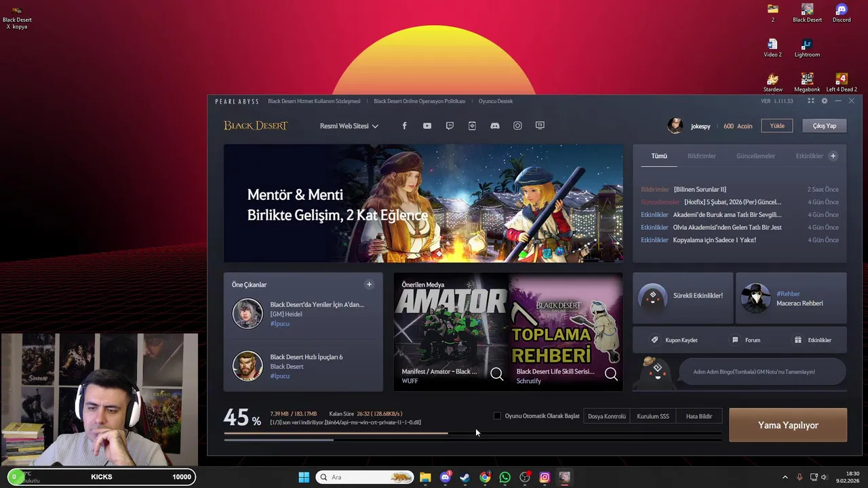Click the Toplama Rehberi video thumbnail

pos(566,332)
